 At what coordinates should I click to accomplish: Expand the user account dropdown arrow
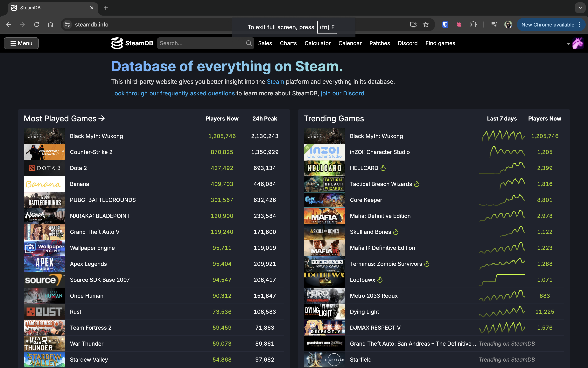pyautogui.click(x=568, y=44)
